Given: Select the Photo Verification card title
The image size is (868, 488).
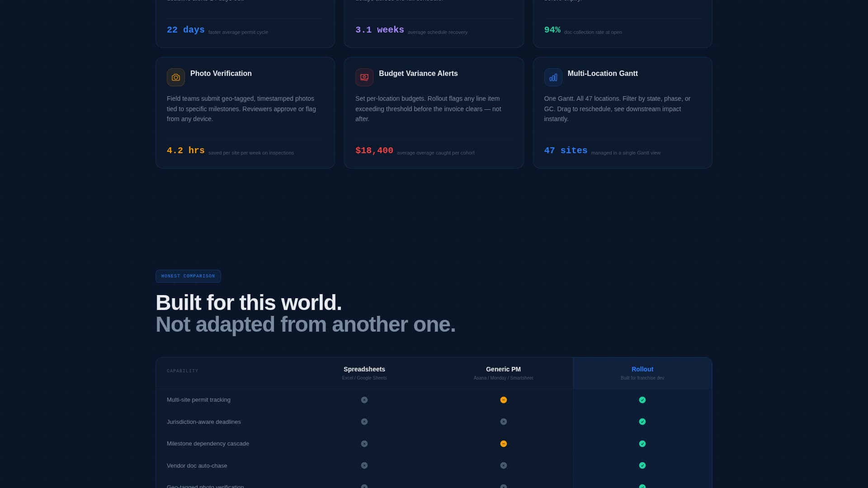Looking at the screenshot, I should coord(221,73).
